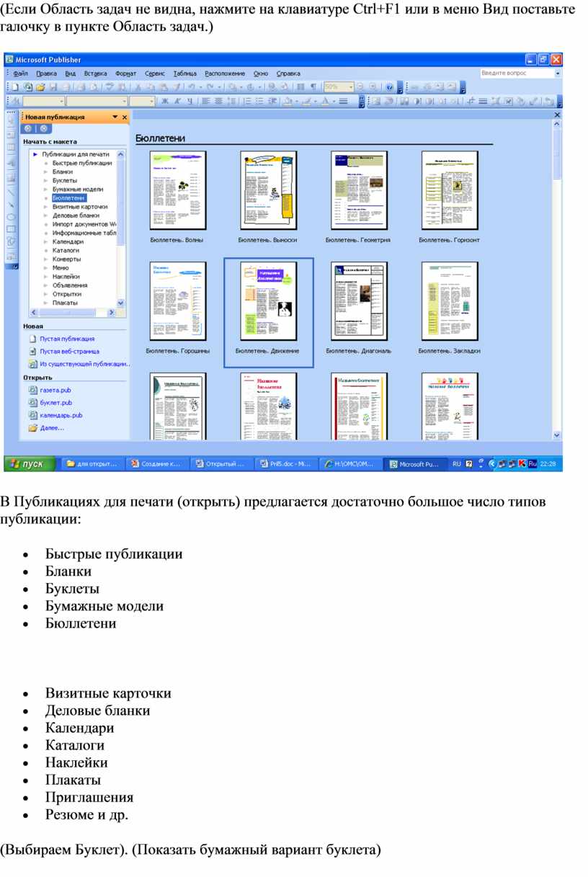Click the Open folder icon in toolbar
Image resolution: width=588 pixels, height=877 pixels.
[40, 87]
